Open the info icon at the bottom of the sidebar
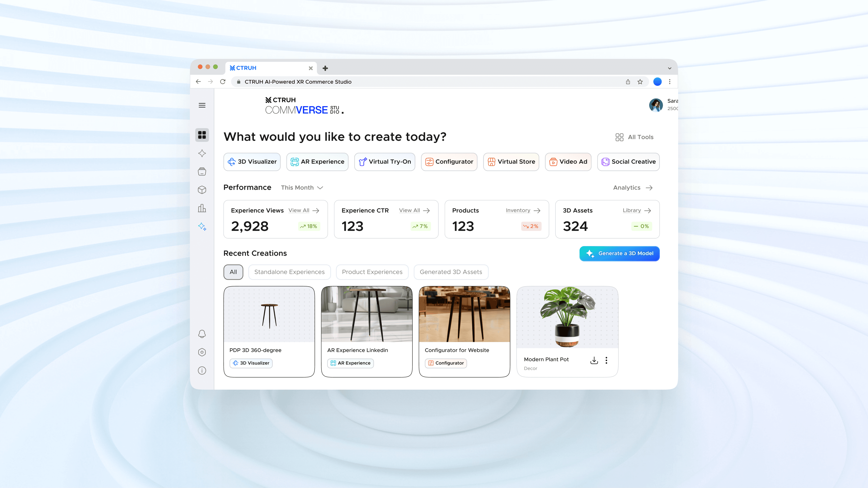 pos(202,371)
